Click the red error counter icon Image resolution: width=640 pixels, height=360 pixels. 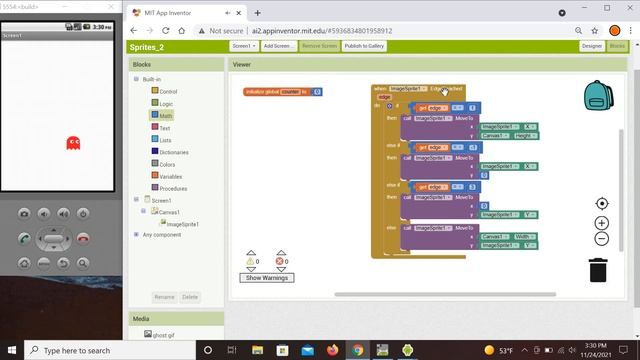tap(280, 261)
